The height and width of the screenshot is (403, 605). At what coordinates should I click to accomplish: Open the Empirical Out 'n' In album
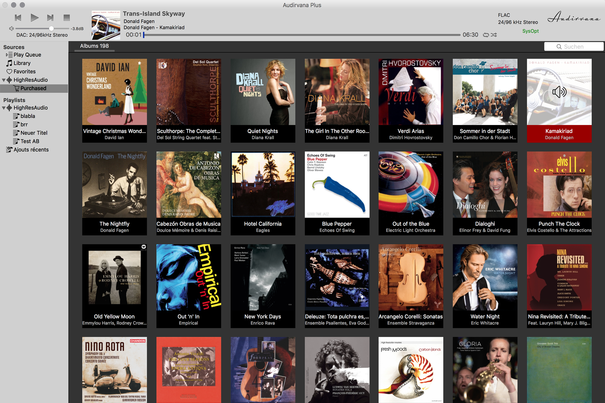188,286
